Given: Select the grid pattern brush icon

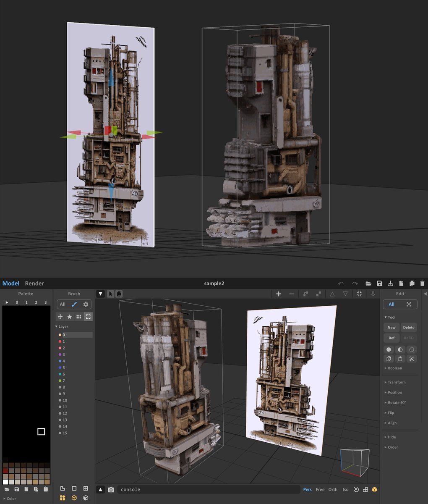Looking at the screenshot, I should [78, 317].
